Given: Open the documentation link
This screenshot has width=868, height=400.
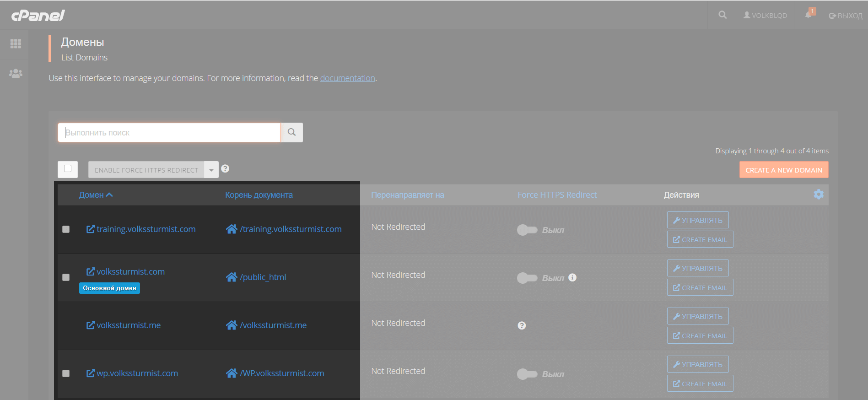Looking at the screenshot, I should tap(347, 78).
